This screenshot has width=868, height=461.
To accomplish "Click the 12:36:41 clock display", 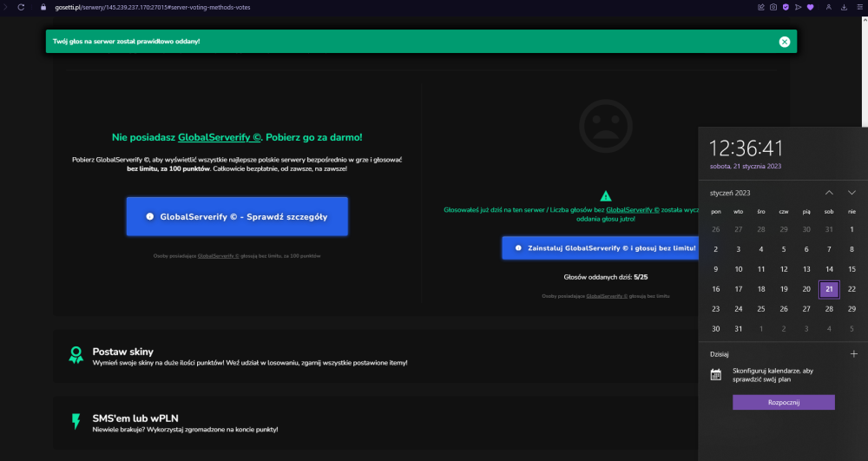I will click(746, 148).
